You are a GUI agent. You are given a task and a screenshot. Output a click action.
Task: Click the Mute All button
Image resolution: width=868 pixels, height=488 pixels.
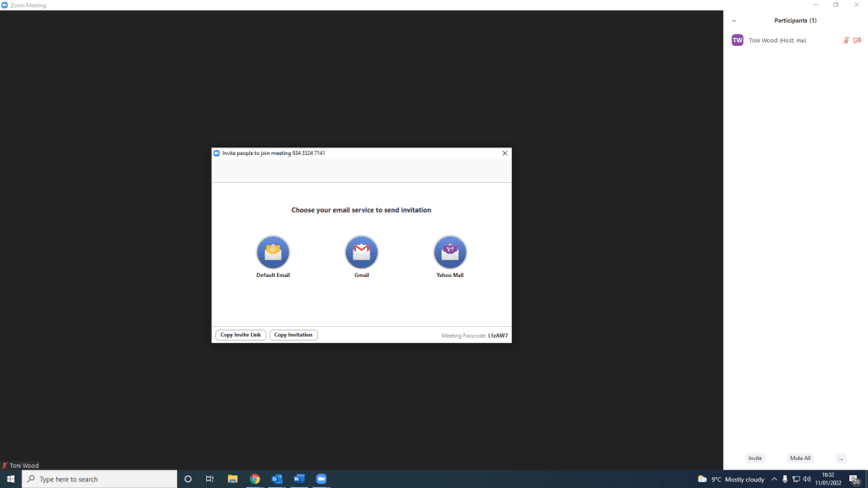[x=800, y=457]
